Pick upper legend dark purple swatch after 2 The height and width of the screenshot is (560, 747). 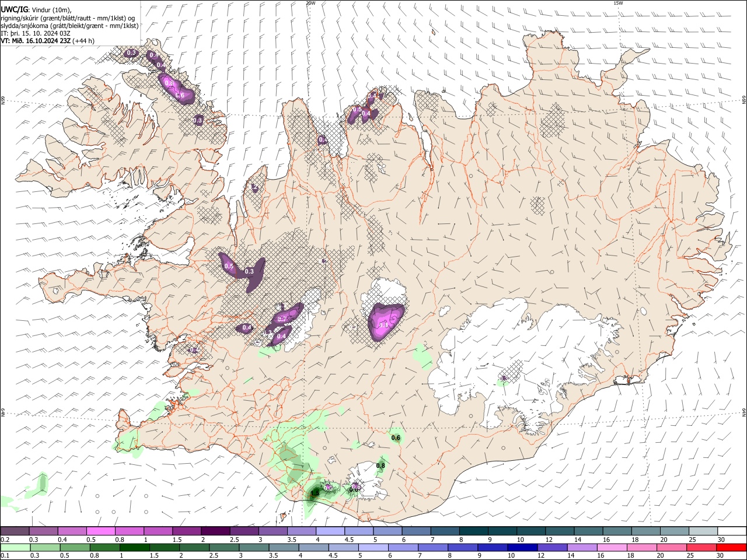point(215,531)
